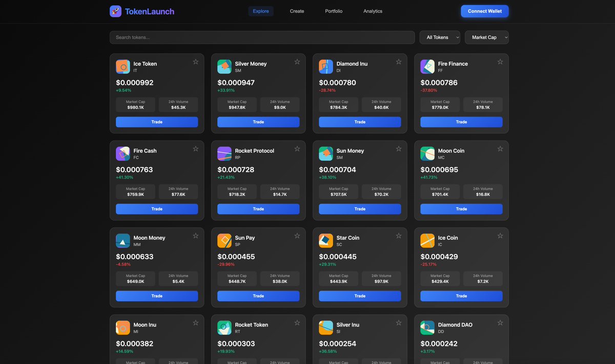615x364 pixels.
Task: Star the Moon Inu token
Action: click(x=196, y=323)
